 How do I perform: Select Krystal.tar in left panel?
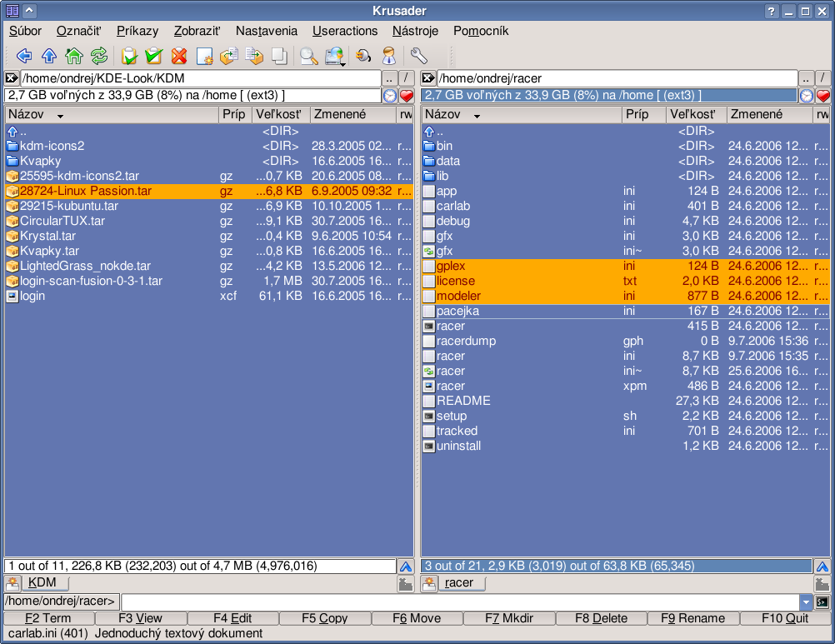(208, 236)
